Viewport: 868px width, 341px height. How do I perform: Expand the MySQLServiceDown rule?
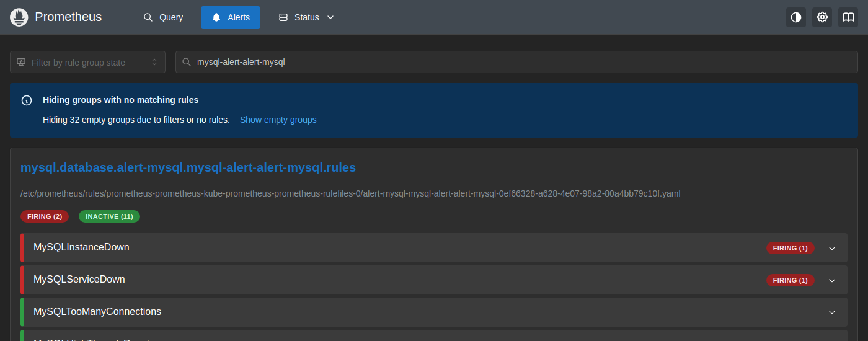click(832, 280)
